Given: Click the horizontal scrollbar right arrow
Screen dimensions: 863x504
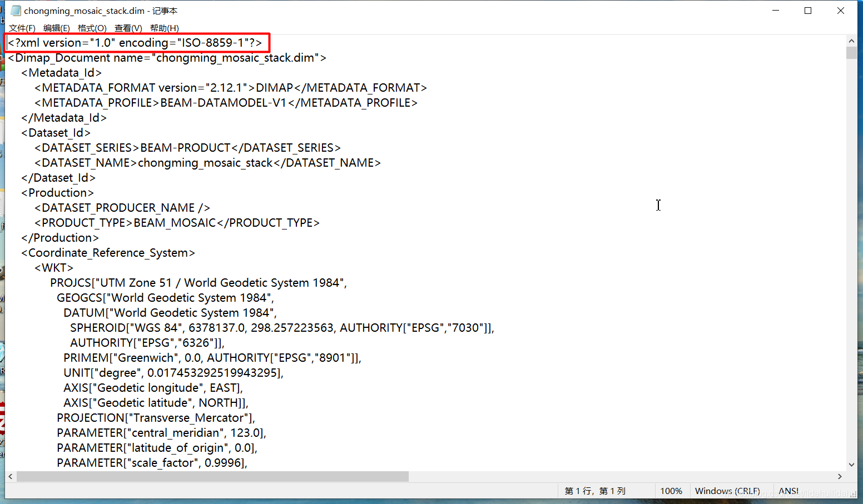Looking at the screenshot, I should coord(840,476).
